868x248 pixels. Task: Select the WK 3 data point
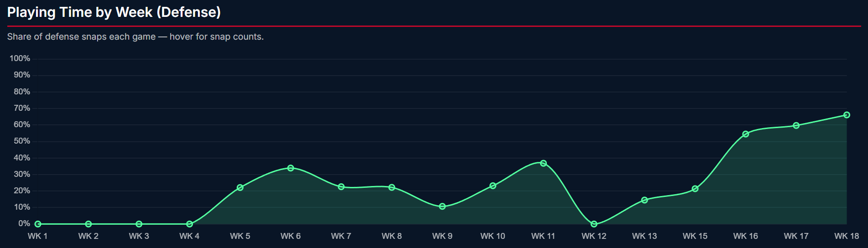point(139,224)
